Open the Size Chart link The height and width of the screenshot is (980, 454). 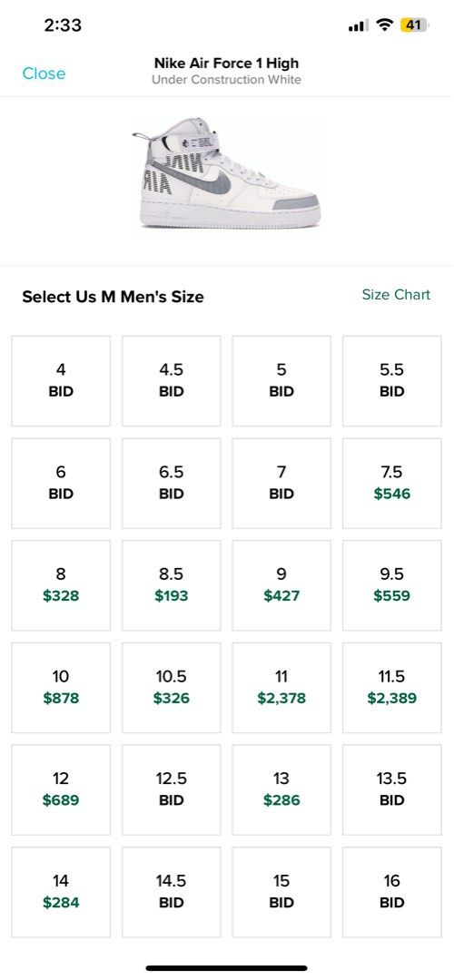click(x=396, y=294)
